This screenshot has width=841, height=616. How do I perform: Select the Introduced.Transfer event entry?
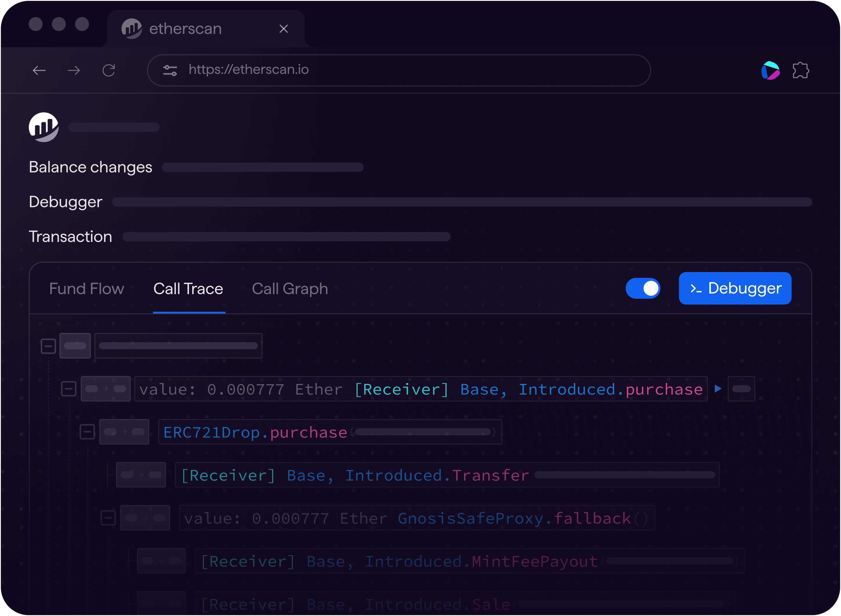click(447, 475)
